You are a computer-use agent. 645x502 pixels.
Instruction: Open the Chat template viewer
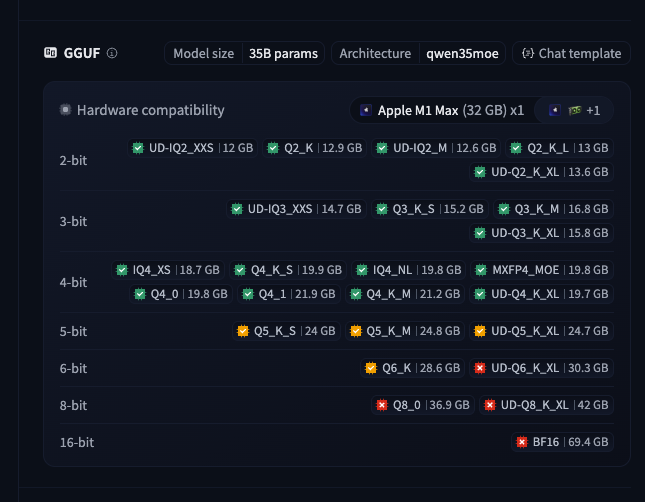point(571,53)
